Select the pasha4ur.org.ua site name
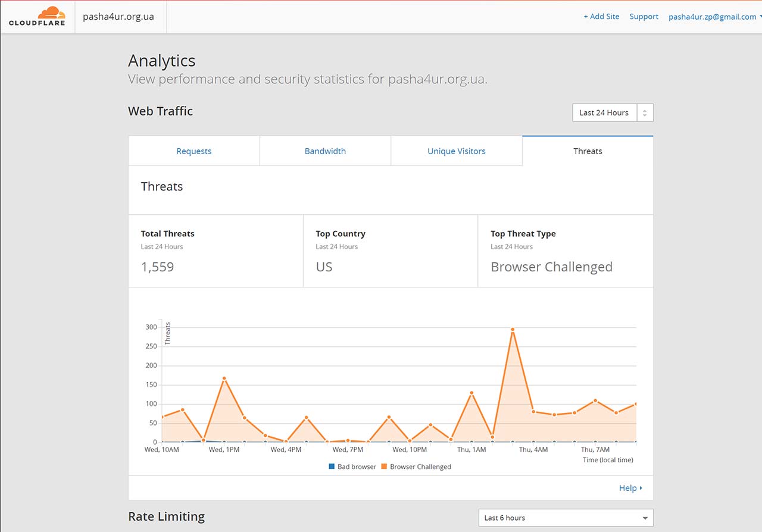 pyautogui.click(x=118, y=17)
